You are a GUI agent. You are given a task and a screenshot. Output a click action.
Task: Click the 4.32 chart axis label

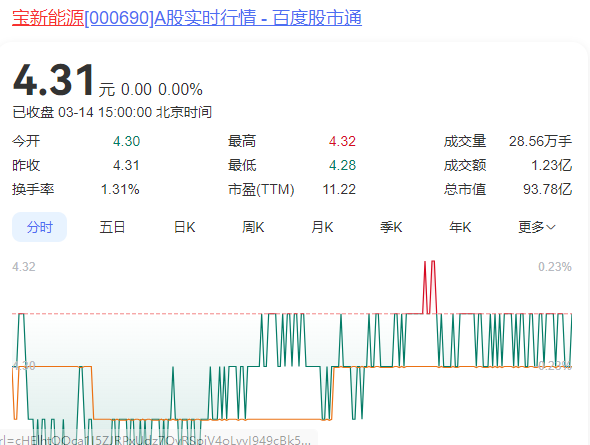[24, 267]
